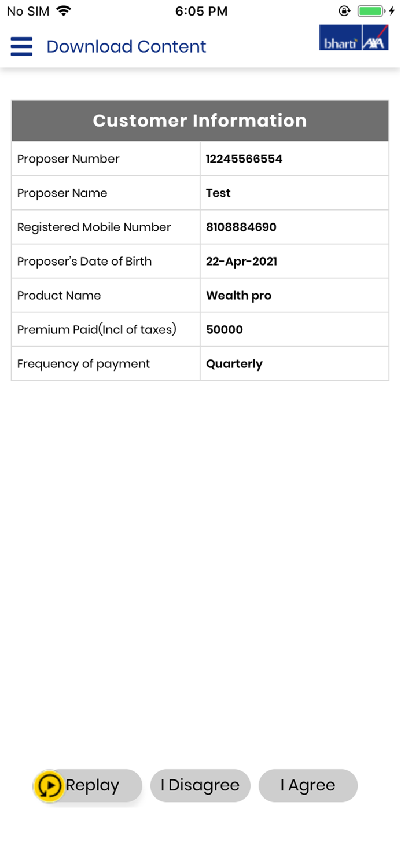Viewport: 401px width, 868px height.
Task: Select the Wealth pro product value
Action: [x=238, y=296]
